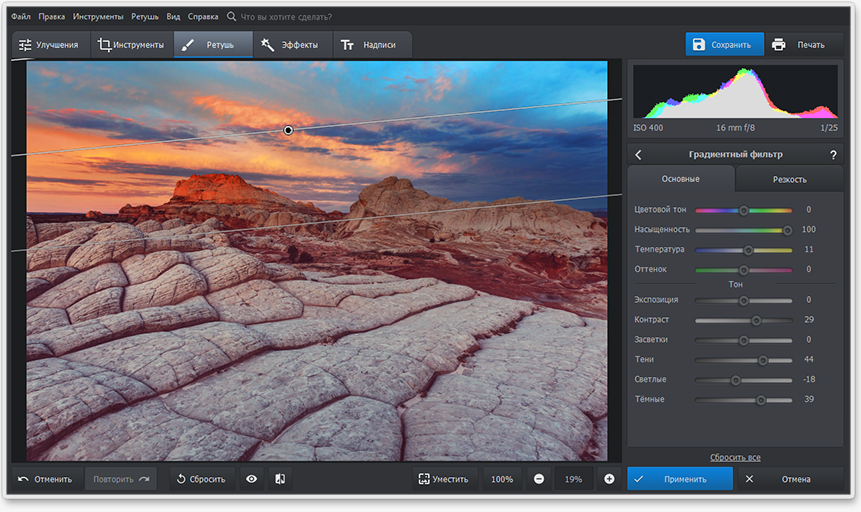Switch to the Эффекты tab
This screenshot has height=512, width=861.
[293, 44]
